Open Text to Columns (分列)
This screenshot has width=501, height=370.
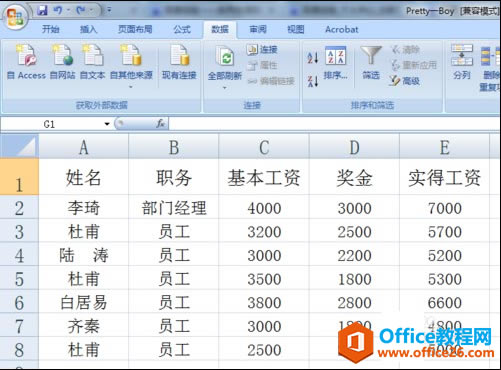tap(462, 63)
